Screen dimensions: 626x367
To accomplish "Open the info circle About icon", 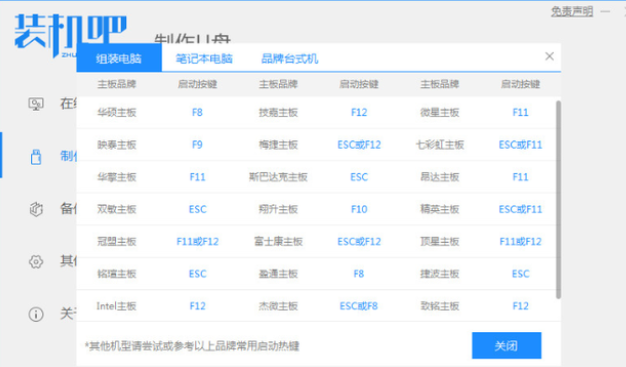I will click(x=36, y=314).
